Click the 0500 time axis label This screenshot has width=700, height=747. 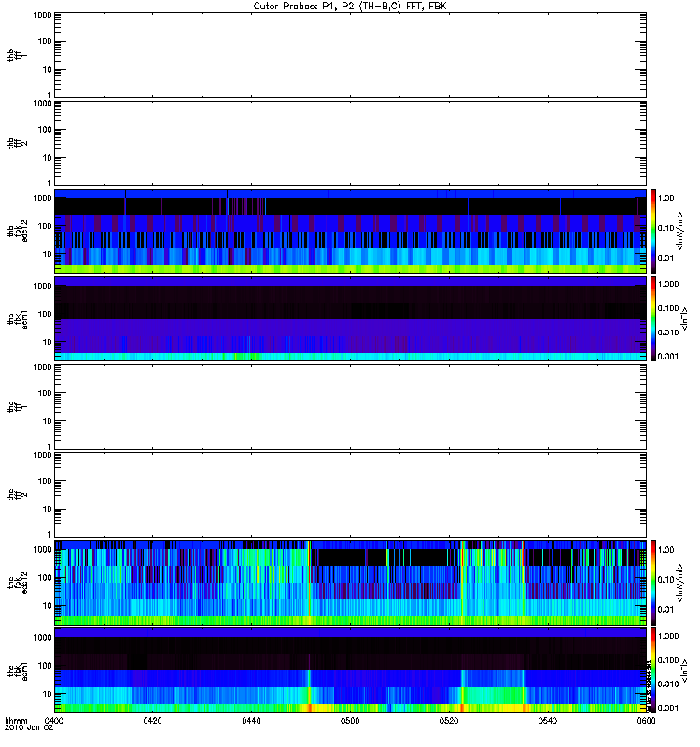click(x=350, y=720)
